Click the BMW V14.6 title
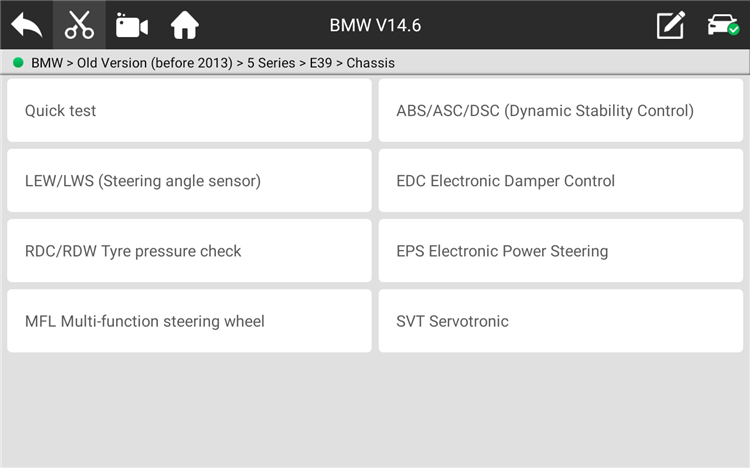This screenshot has height=468, width=750. coord(375,25)
